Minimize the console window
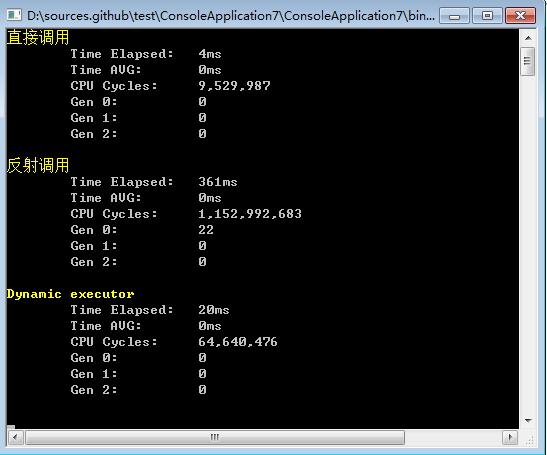547x455 pixels. (454, 16)
